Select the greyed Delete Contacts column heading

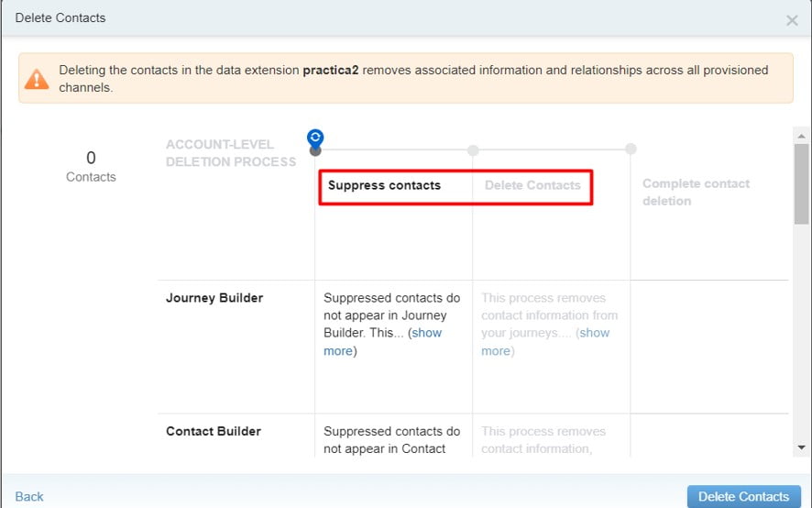pyautogui.click(x=532, y=185)
